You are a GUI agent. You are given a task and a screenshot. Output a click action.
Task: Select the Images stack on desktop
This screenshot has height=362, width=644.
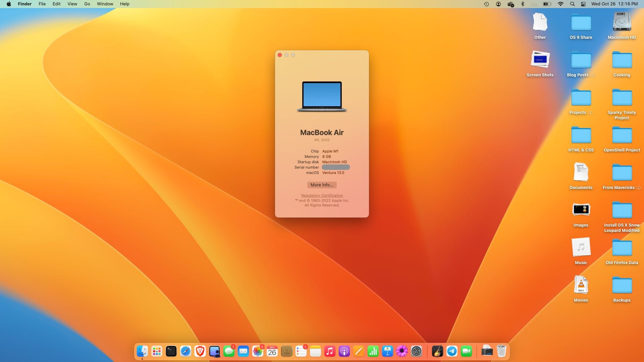click(x=581, y=210)
